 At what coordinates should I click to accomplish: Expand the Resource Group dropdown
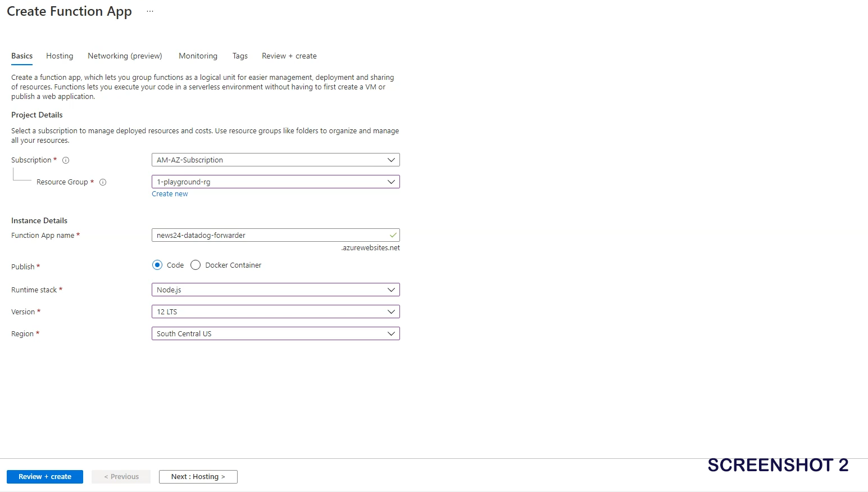click(275, 182)
